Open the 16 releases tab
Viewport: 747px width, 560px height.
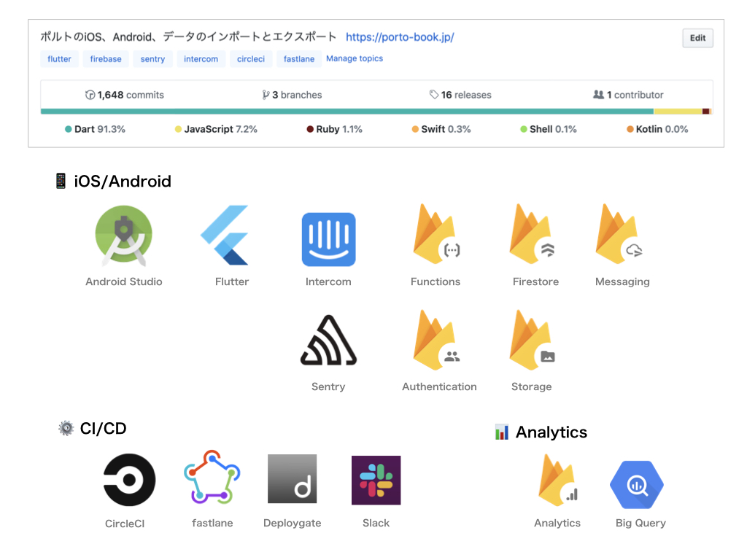460,95
